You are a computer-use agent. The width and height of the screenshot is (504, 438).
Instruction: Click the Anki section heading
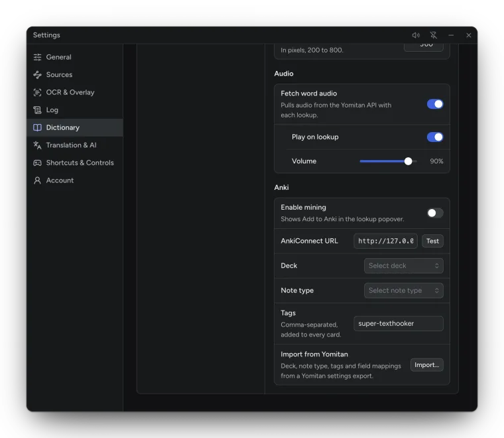coord(281,188)
